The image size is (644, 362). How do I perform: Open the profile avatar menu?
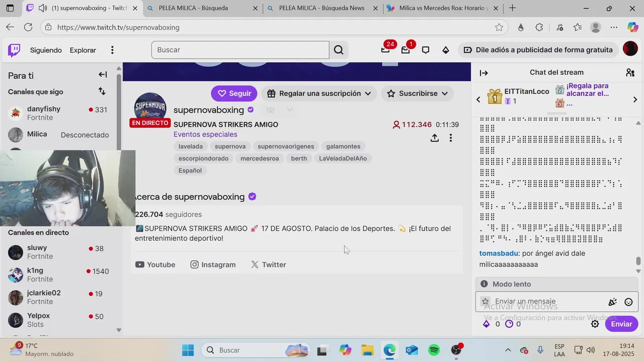click(630, 49)
